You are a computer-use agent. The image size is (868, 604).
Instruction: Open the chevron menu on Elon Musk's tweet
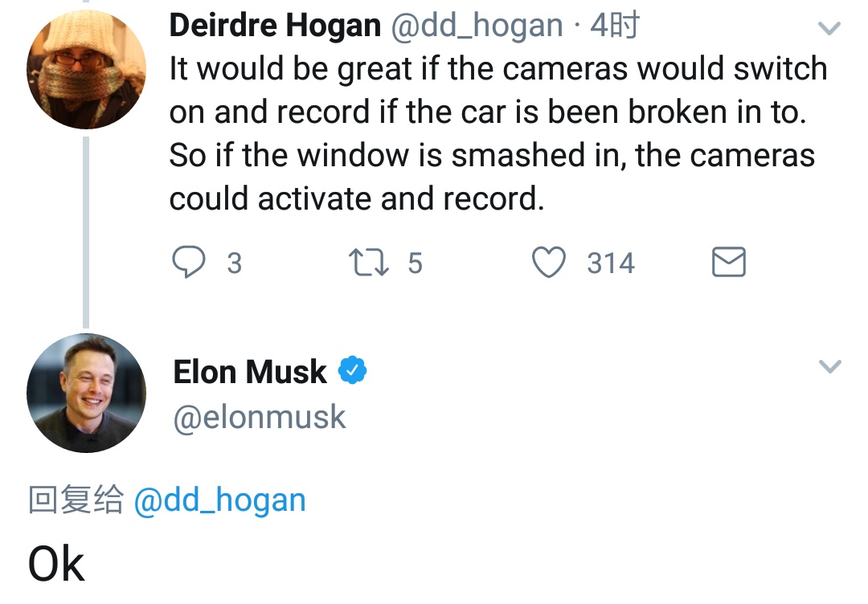829,366
